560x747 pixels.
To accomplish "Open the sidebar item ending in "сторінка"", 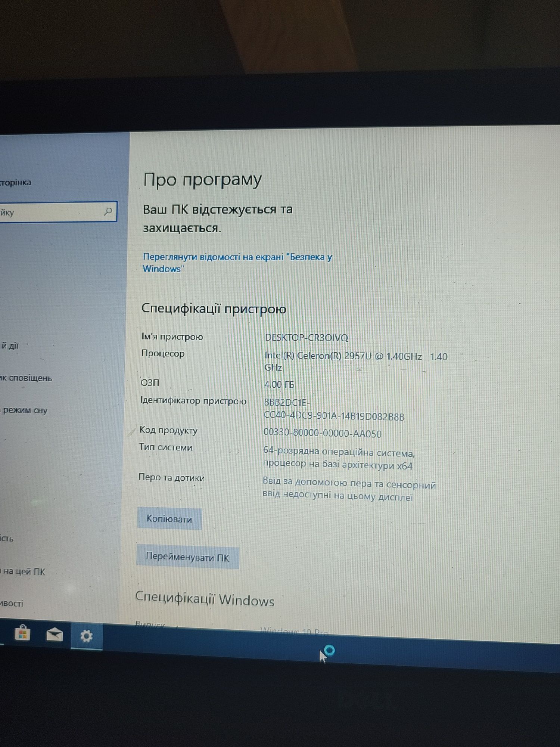I will 16,183.
